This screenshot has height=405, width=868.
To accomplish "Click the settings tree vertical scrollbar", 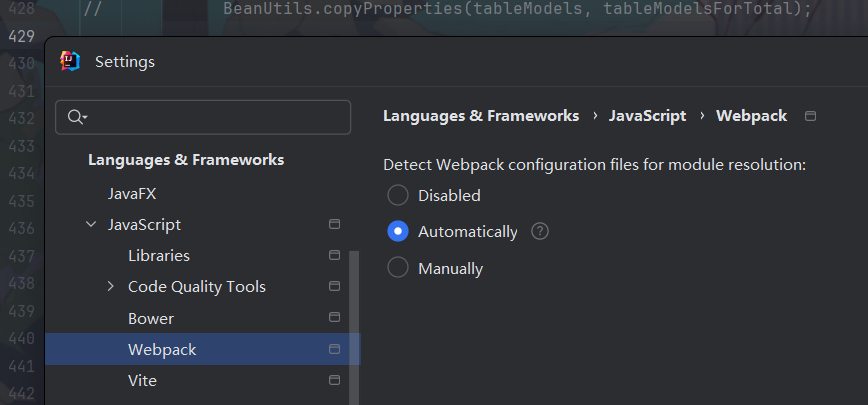I will coord(354,328).
